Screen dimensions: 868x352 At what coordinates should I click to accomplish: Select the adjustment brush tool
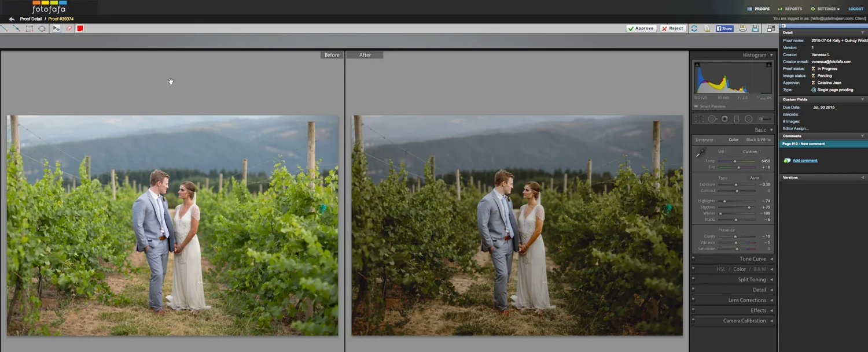(x=764, y=119)
